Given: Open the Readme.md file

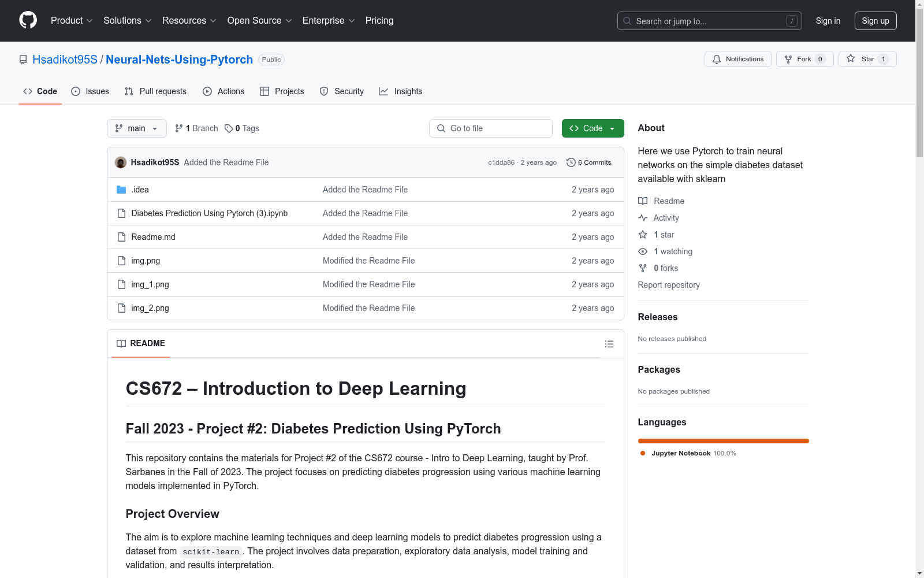Looking at the screenshot, I should [x=153, y=237].
